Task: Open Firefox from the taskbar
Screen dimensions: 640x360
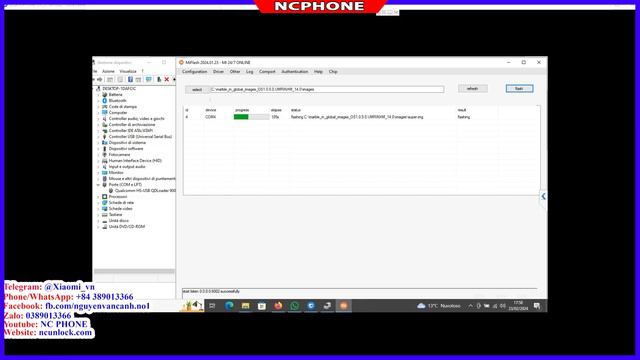Action: click(278, 306)
